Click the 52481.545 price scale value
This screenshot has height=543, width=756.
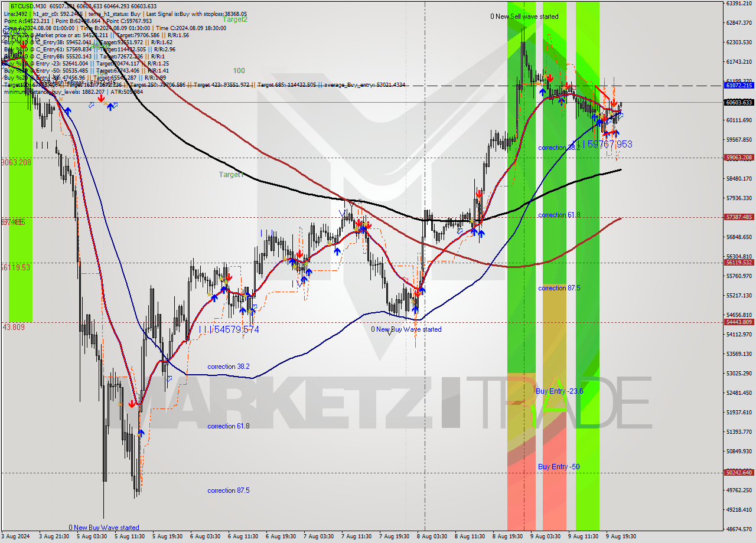point(739,392)
